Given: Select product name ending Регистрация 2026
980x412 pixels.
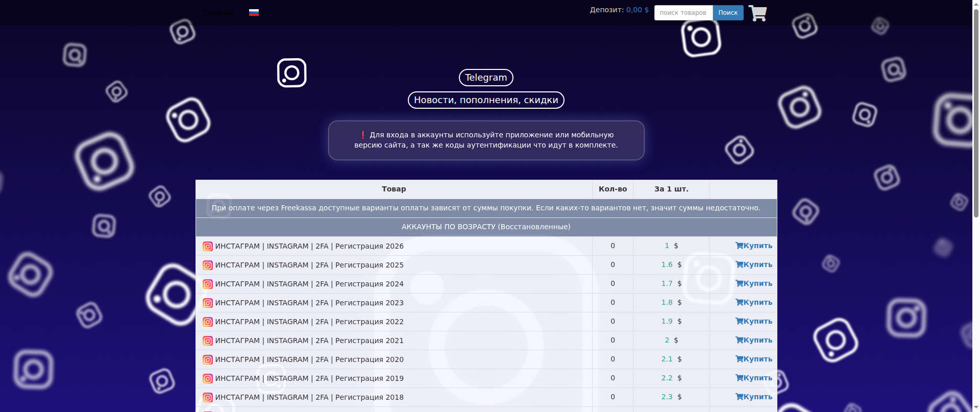Looking at the screenshot, I should click(309, 246).
